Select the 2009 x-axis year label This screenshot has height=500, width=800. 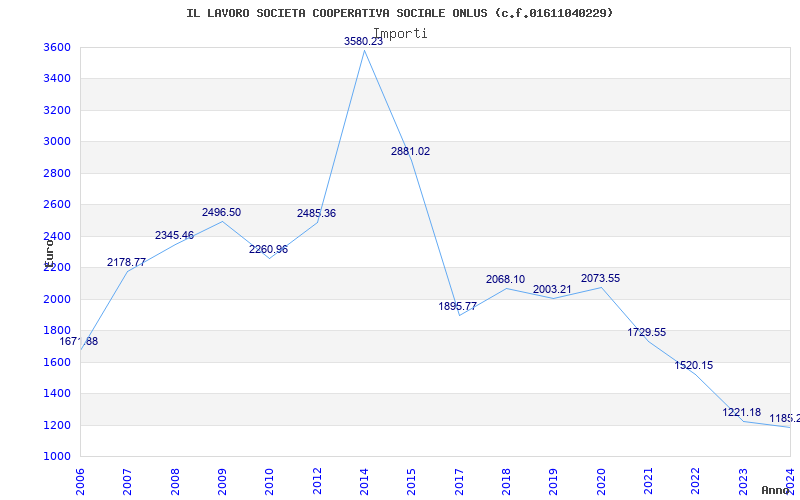[x=222, y=481]
